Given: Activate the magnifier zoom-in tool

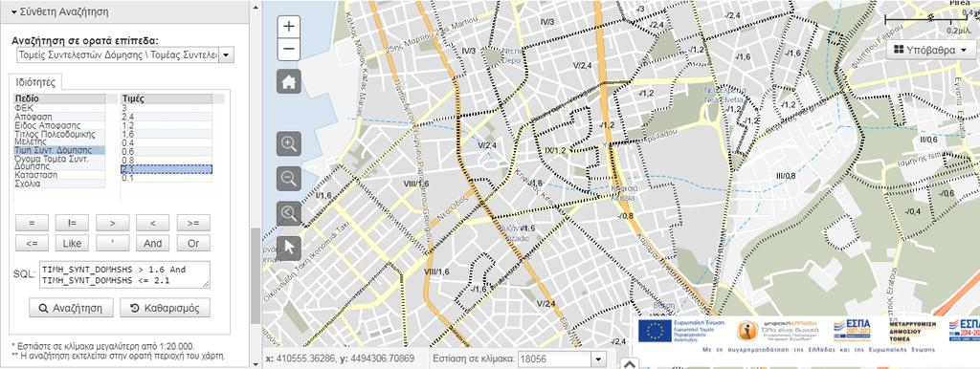Looking at the screenshot, I should pos(289,143).
